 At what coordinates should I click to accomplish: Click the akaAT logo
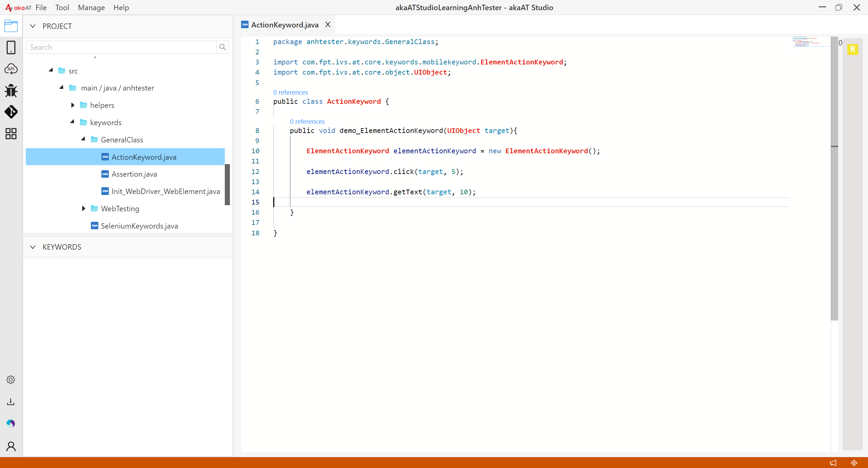[18, 7]
